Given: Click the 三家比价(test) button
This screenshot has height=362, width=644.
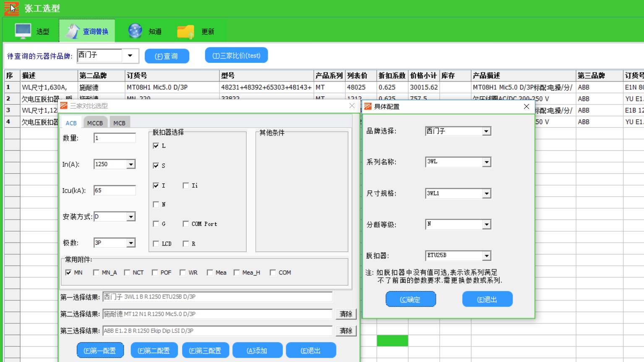Looking at the screenshot, I should click(x=236, y=55).
